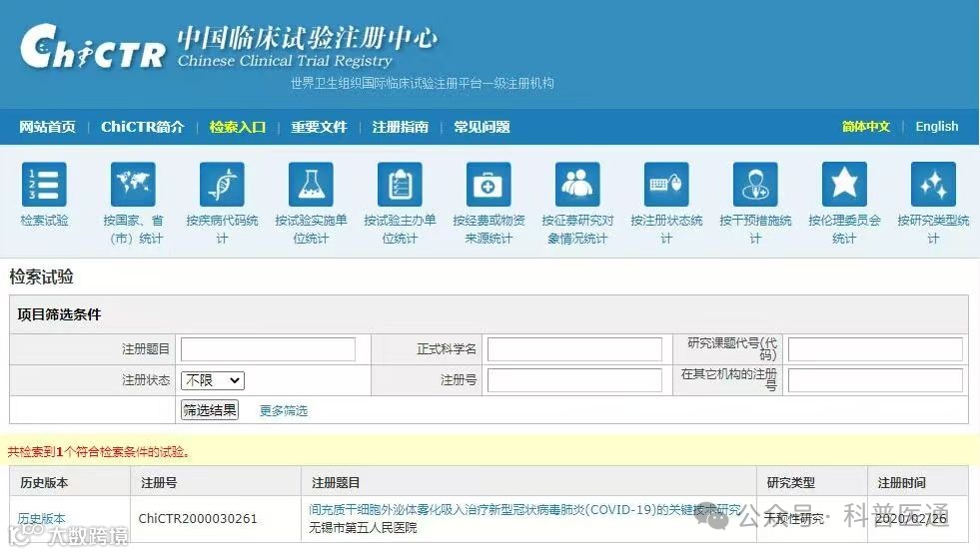Open the 重要文件 menu item
The height and width of the screenshot is (554, 980).
[x=319, y=127]
